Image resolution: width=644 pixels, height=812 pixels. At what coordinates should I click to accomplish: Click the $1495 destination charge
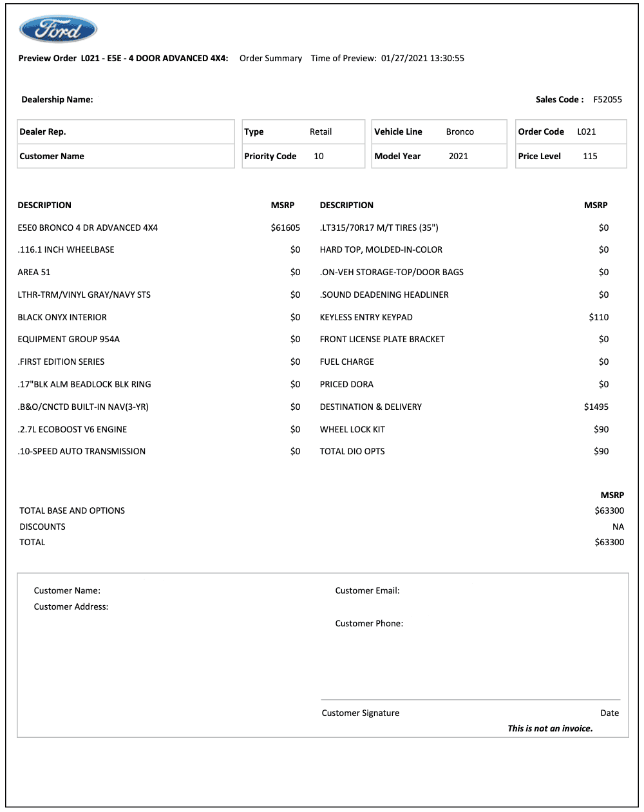click(x=596, y=407)
